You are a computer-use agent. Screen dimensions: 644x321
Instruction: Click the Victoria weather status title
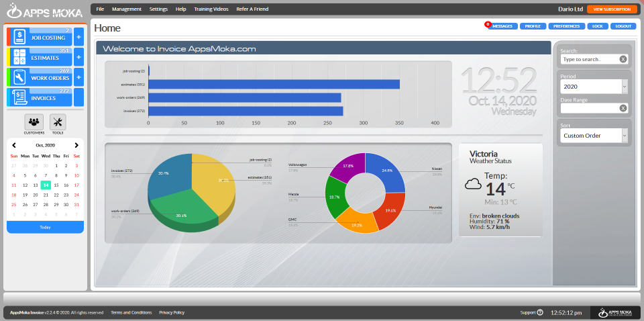click(484, 153)
